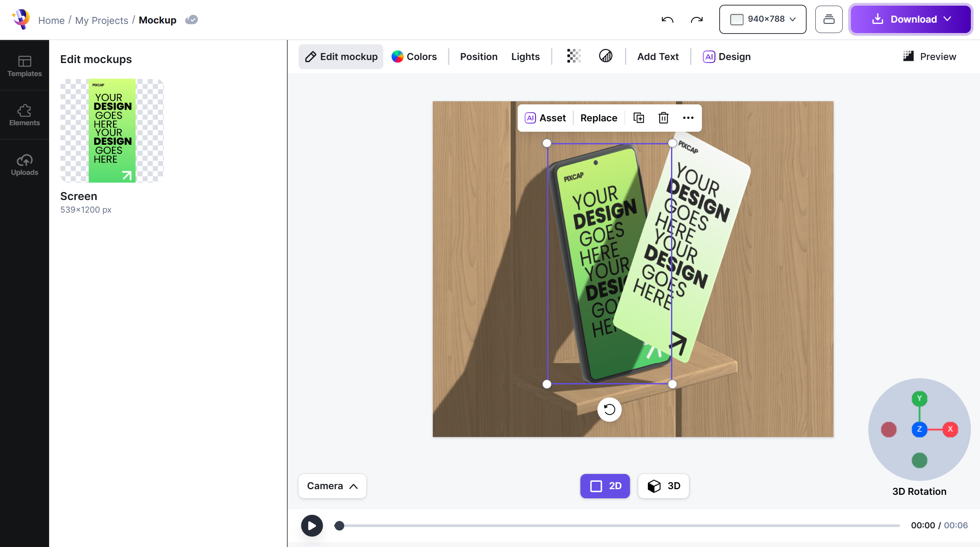Click the transparency checkerboard icon
The height and width of the screenshot is (547, 980).
click(x=574, y=56)
